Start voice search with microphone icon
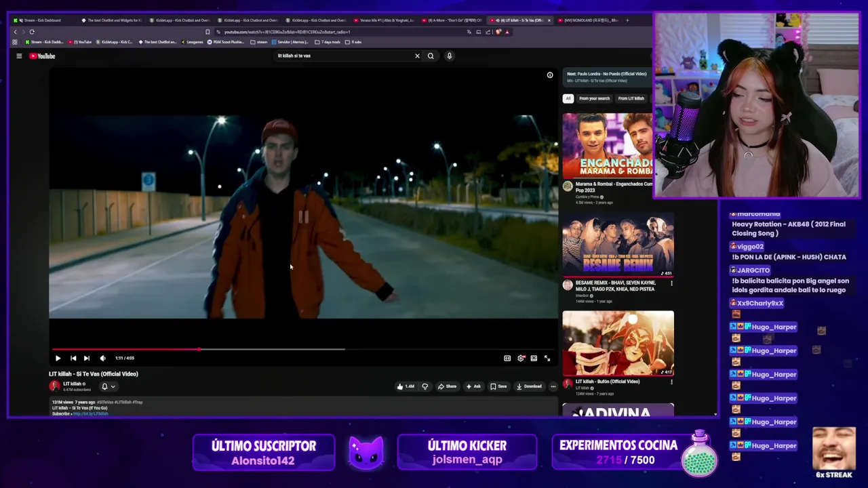 pyautogui.click(x=449, y=56)
